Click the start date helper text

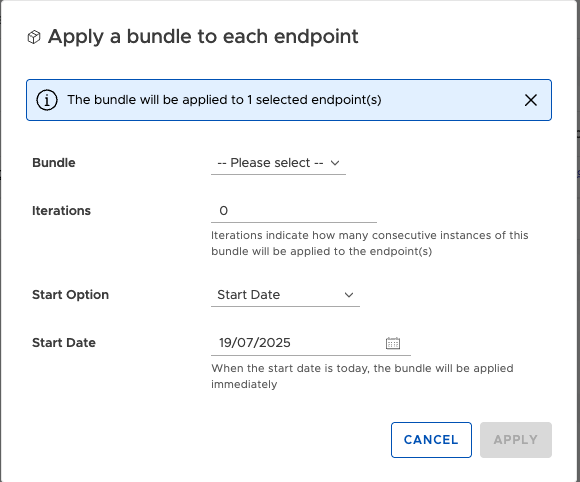point(362,376)
